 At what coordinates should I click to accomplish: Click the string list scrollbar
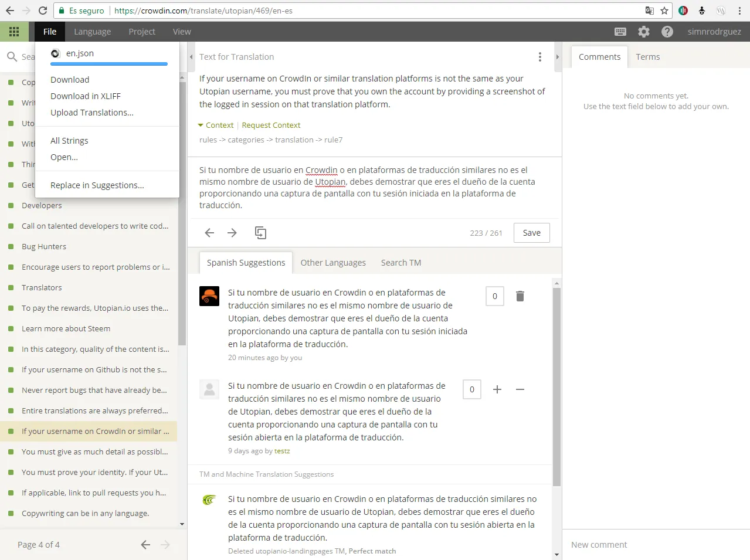(x=182, y=214)
